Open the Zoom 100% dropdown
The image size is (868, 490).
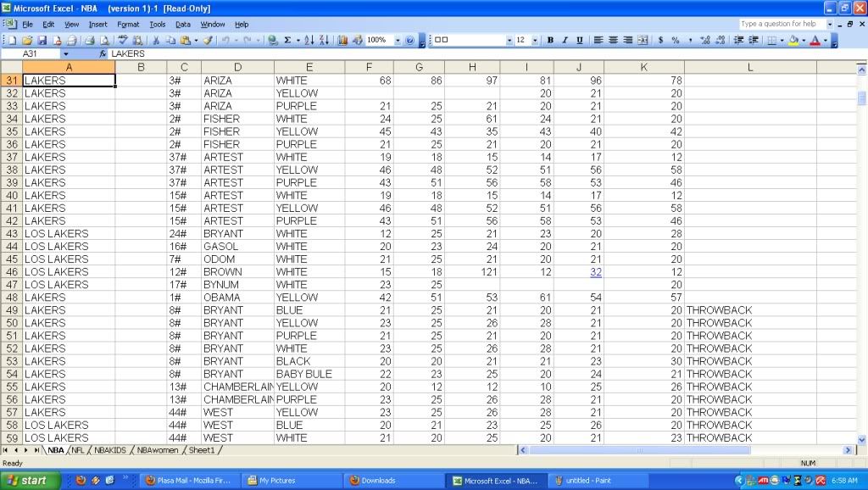[x=397, y=41]
